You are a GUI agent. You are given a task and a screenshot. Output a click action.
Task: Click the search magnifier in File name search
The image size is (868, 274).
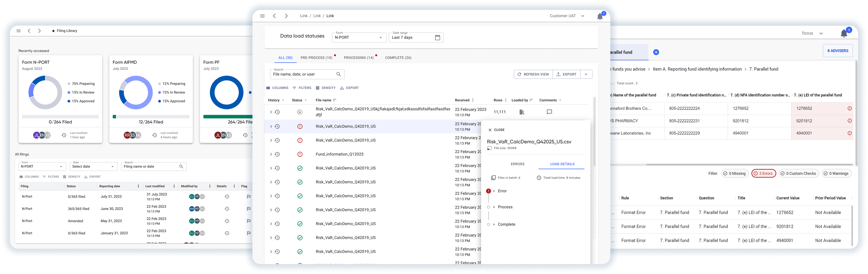pyautogui.click(x=339, y=74)
